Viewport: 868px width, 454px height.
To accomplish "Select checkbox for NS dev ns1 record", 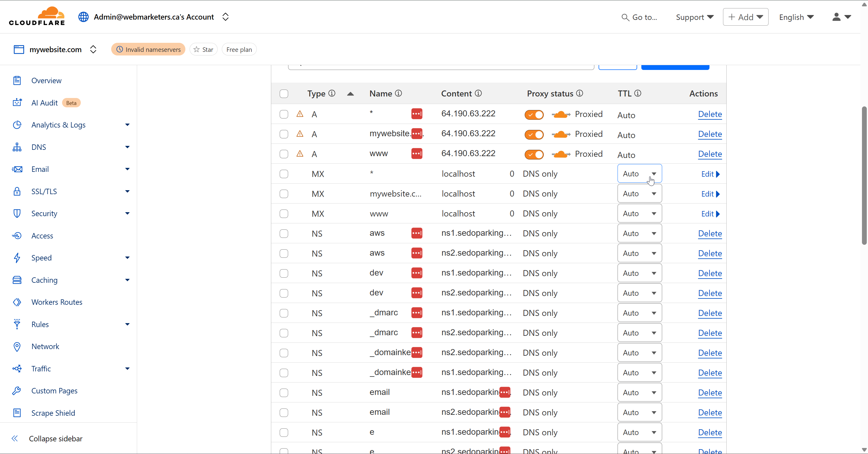I will pyautogui.click(x=284, y=273).
